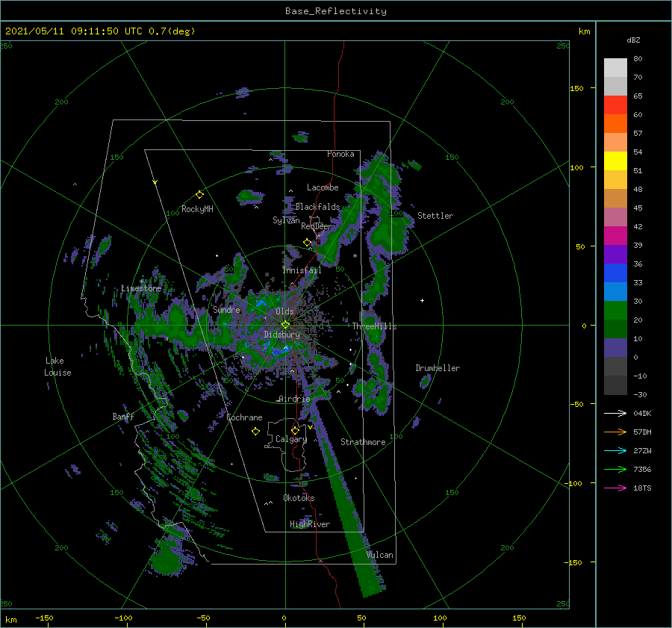This screenshot has height=628, width=672.
Task: Select the magenta band in dBZ legend
Action: tap(615, 236)
